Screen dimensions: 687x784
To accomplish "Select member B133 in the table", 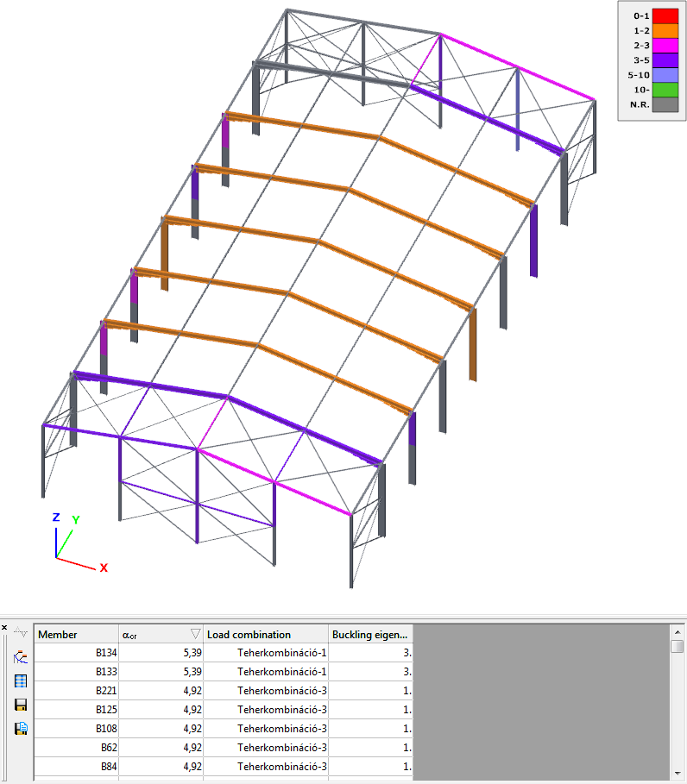I will pos(106,672).
